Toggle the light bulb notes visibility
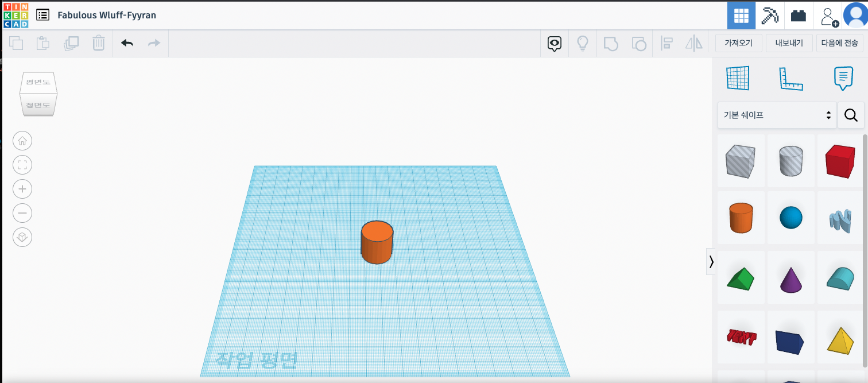868x383 pixels. (583, 44)
